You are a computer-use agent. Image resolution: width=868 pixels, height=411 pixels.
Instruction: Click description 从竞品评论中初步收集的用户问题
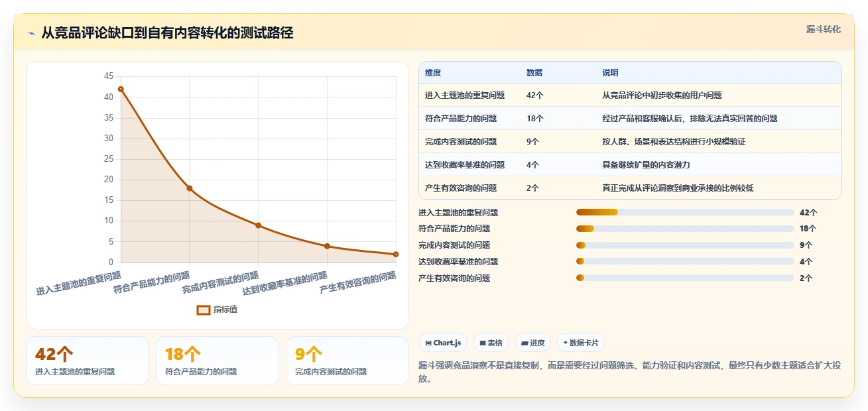[x=662, y=95]
